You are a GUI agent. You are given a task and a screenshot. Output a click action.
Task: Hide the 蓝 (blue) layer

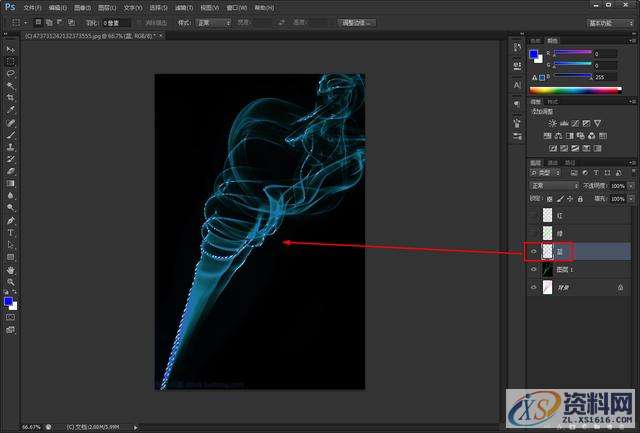click(533, 251)
